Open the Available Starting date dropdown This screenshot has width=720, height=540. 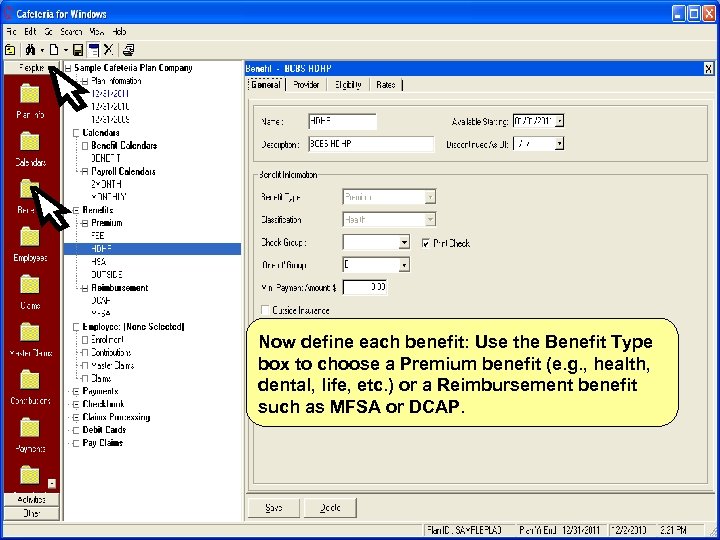click(559, 121)
